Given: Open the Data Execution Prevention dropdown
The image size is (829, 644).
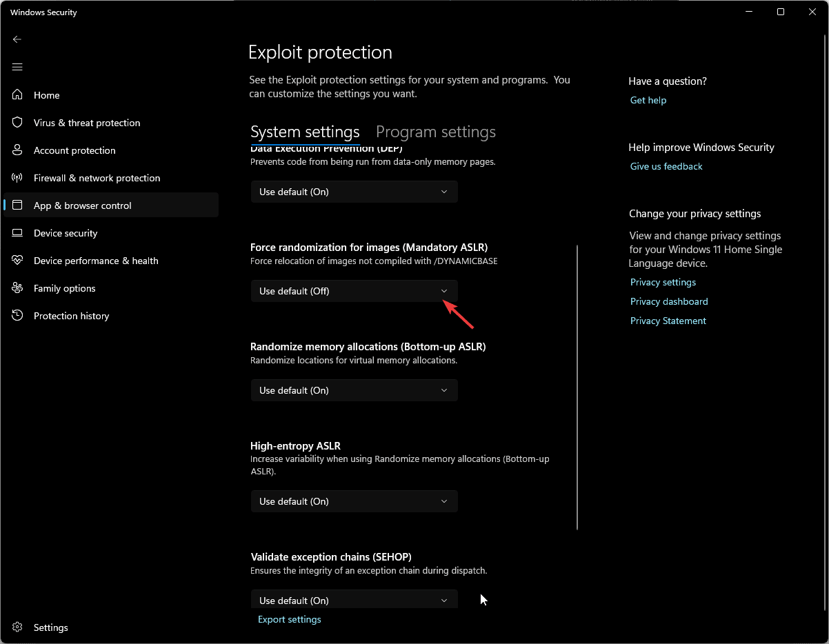Looking at the screenshot, I should pos(354,192).
